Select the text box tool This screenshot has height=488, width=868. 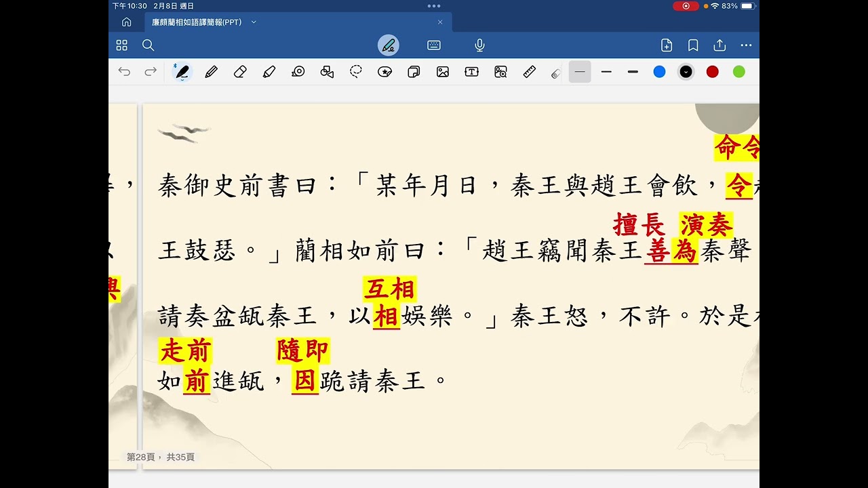(471, 71)
